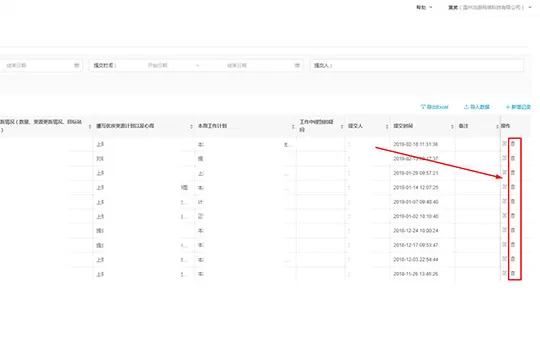Click timestamp 2019-01-02 10:10:40
This screenshot has height=360, width=540.
(x=416, y=216)
